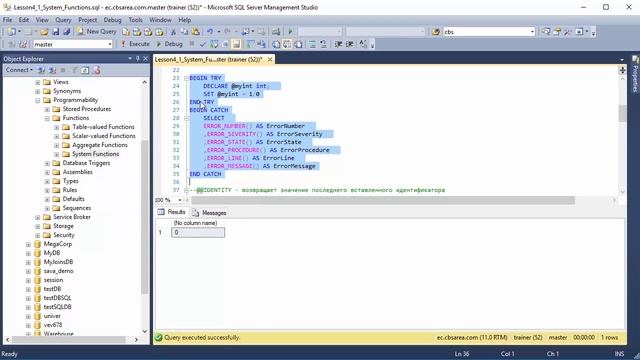Toggle IntelliSense Enabled button
The image size is (640, 360).
pos(236,44)
